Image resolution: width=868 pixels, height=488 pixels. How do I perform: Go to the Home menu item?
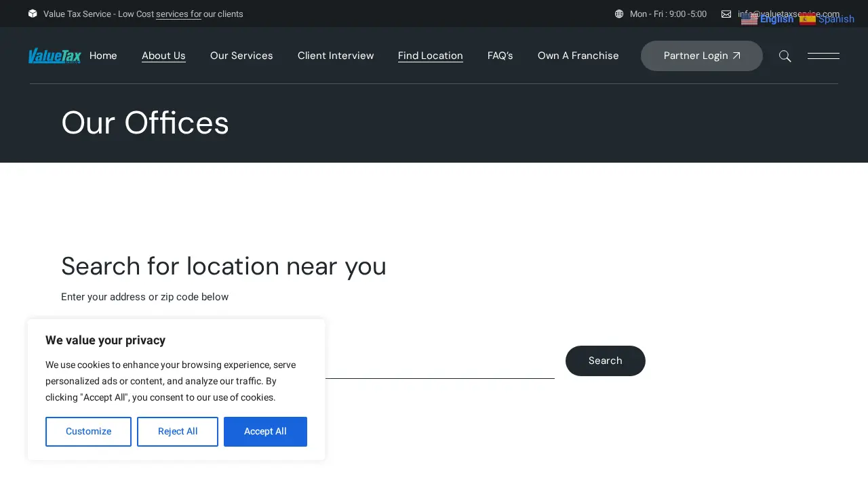(103, 56)
